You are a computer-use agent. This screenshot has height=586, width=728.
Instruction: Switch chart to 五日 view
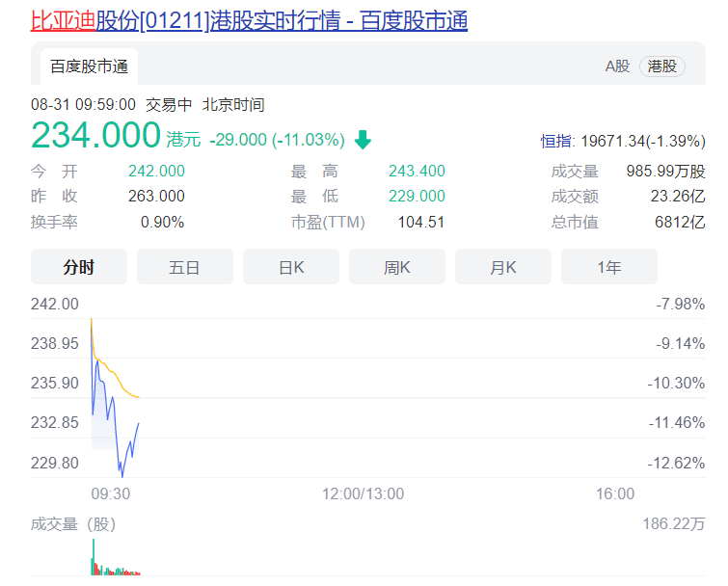click(185, 267)
